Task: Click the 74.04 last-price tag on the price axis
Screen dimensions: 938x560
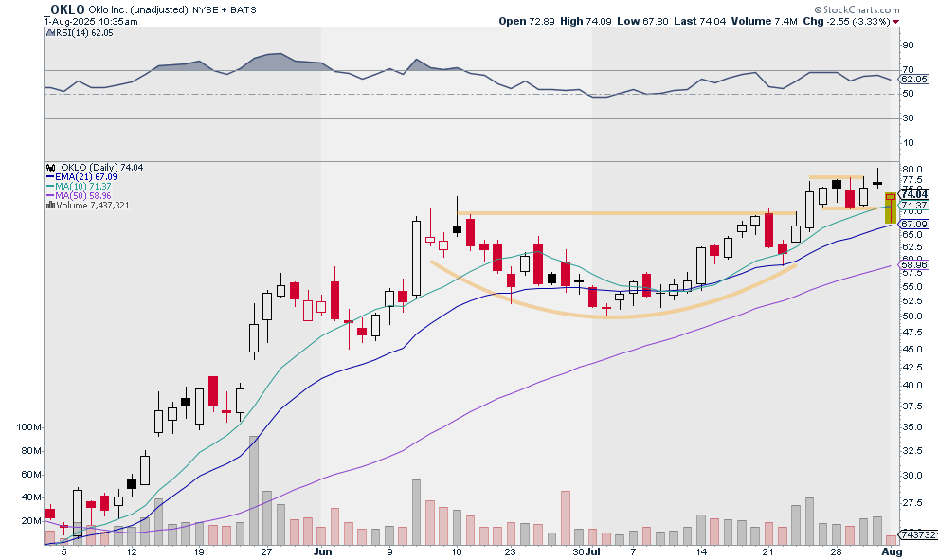Action: pos(914,194)
